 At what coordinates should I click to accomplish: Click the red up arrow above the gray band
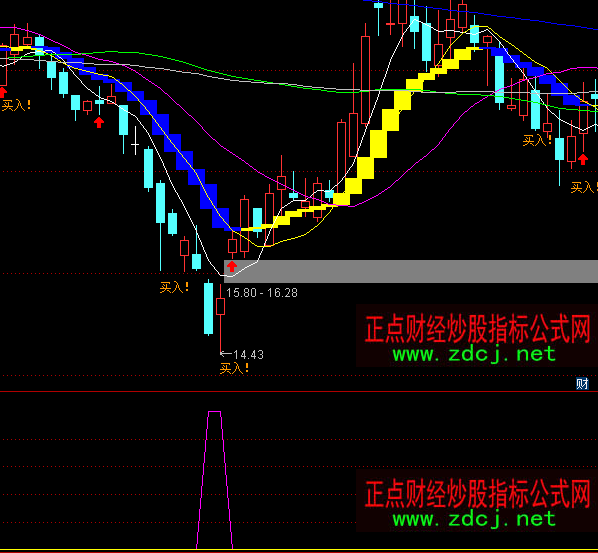tap(232, 266)
